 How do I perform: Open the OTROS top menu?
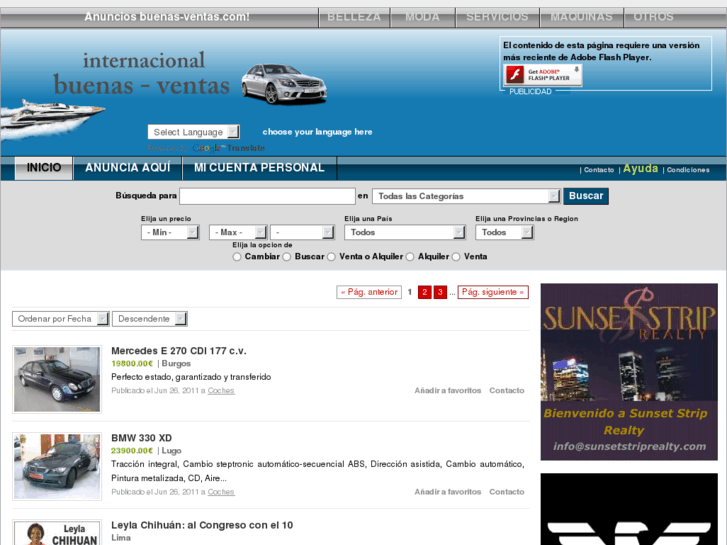pyautogui.click(x=653, y=17)
